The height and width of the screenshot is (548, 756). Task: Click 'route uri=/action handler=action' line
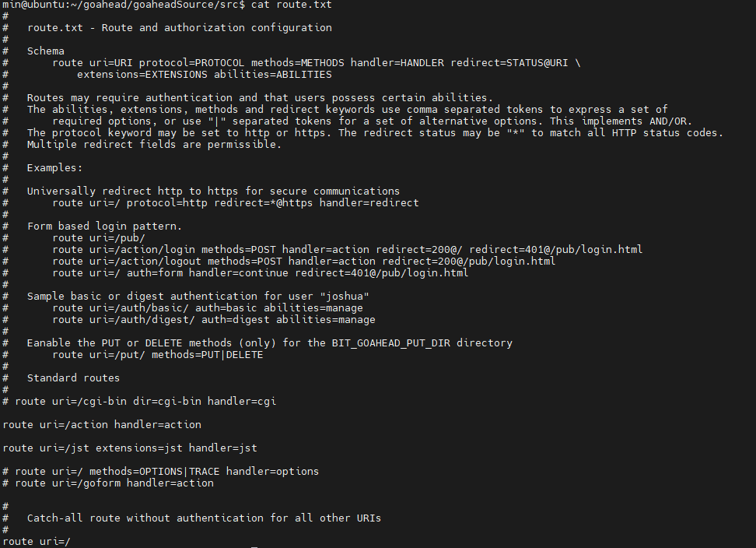(102, 425)
